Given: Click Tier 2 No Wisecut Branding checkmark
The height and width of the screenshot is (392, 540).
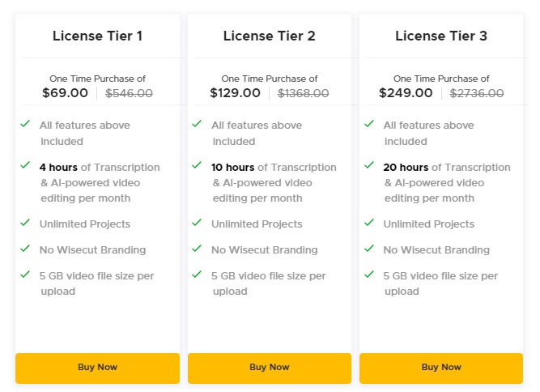Looking at the screenshot, I should coord(197,248).
